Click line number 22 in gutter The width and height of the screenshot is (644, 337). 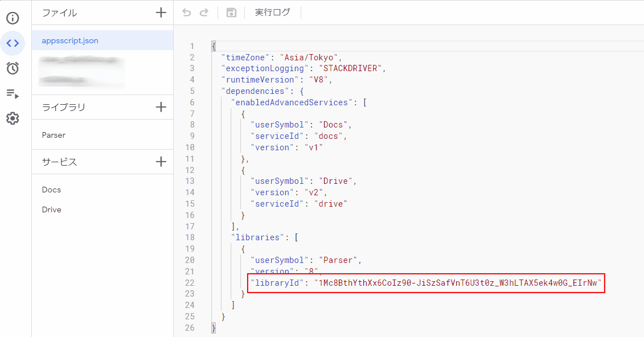click(190, 283)
